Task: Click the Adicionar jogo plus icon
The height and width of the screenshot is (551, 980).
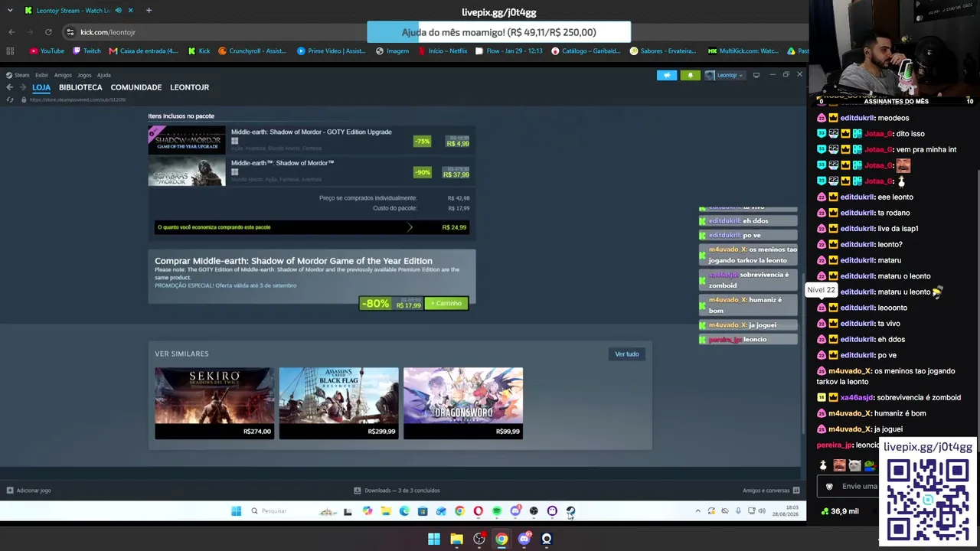Action: tap(10, 491)
